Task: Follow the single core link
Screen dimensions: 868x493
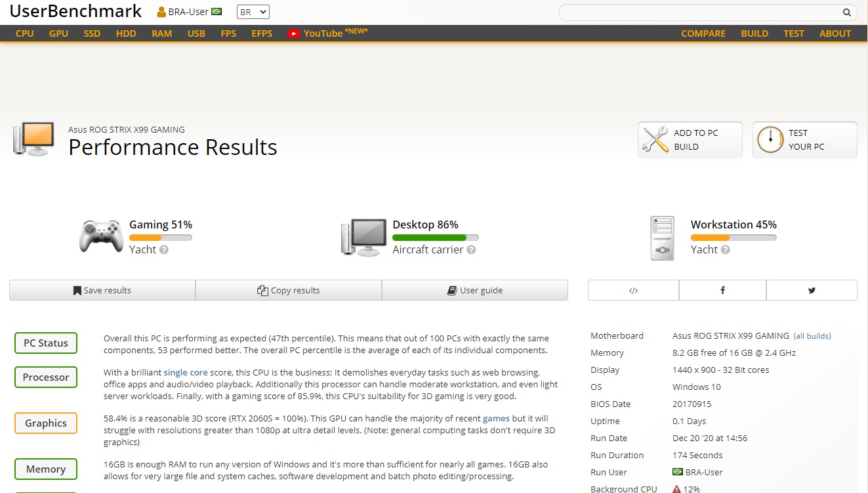Action: click(186, 372)
